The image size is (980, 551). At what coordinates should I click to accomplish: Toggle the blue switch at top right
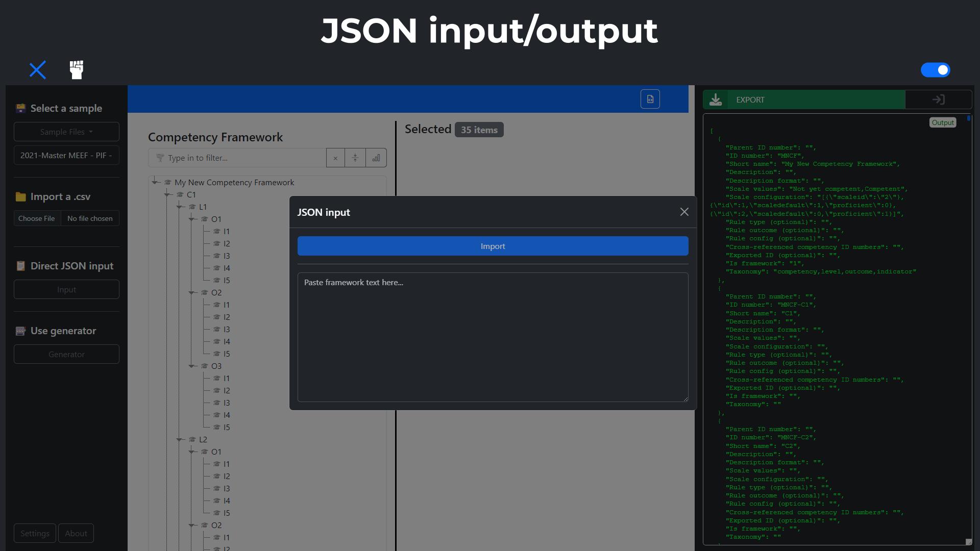coord(935,70)
